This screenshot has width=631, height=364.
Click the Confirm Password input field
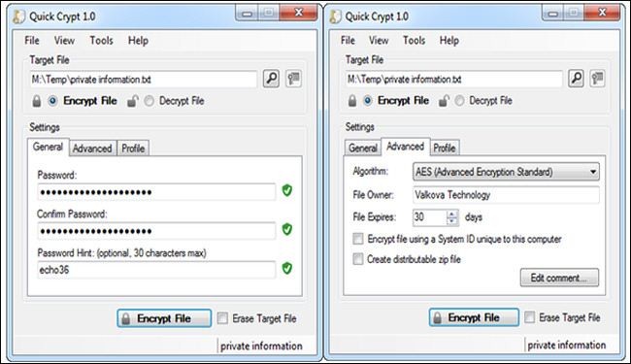pos(156,231)
